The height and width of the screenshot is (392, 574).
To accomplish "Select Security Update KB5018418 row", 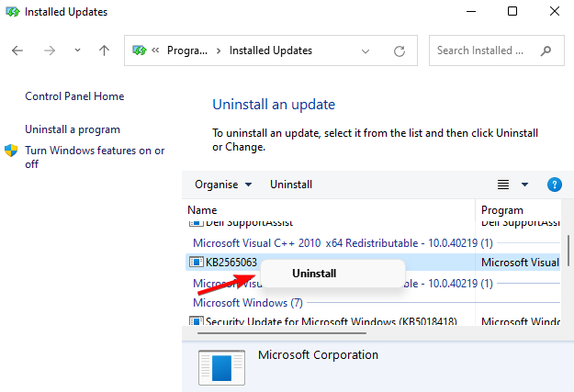I will pyautogui.click(x=373, y=321).
